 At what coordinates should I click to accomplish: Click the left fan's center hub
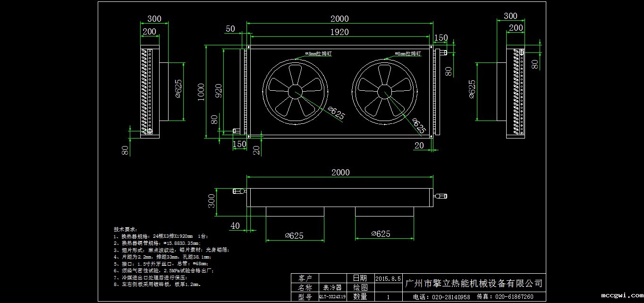296,90
